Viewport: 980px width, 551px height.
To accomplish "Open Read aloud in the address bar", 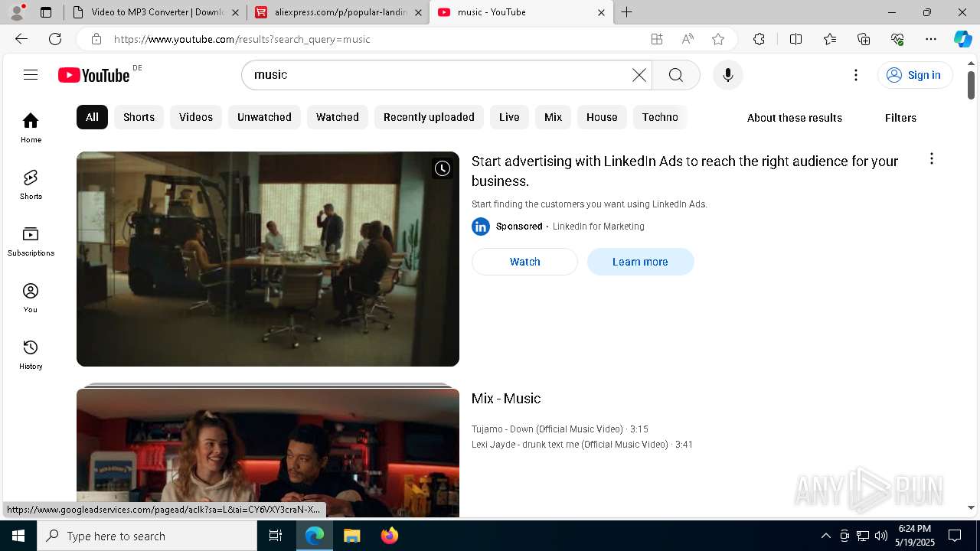I will point(688,39).
